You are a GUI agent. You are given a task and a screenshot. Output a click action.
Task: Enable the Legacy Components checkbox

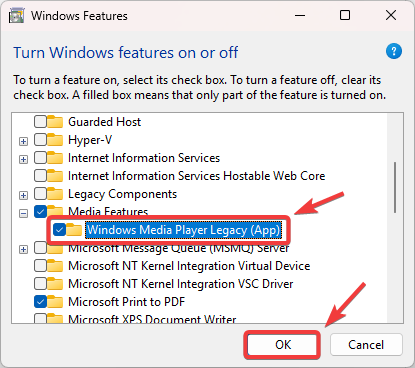[x=40, y=194]
